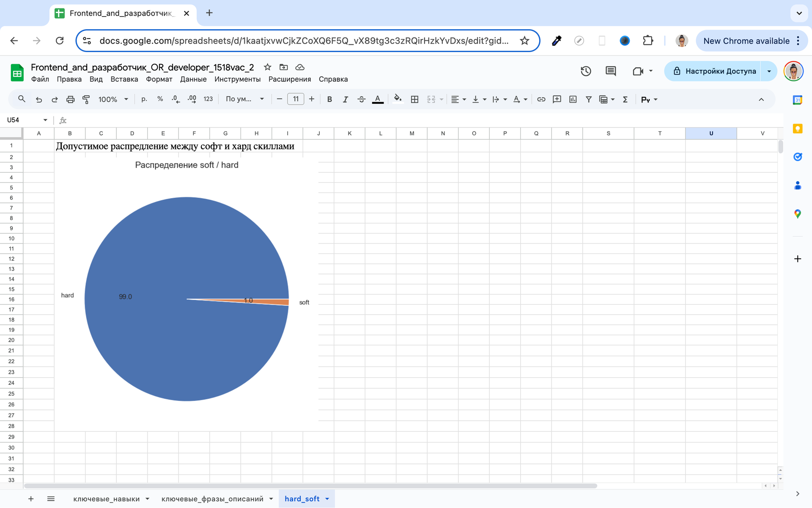Open version history clock icon
This screenshot has width=812, height=508.
[x=586, y=71]
